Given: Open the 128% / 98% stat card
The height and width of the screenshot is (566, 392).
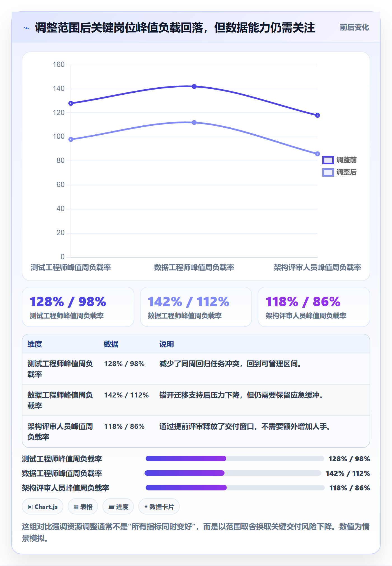Looking at the screenshot, I should [78, 307].
